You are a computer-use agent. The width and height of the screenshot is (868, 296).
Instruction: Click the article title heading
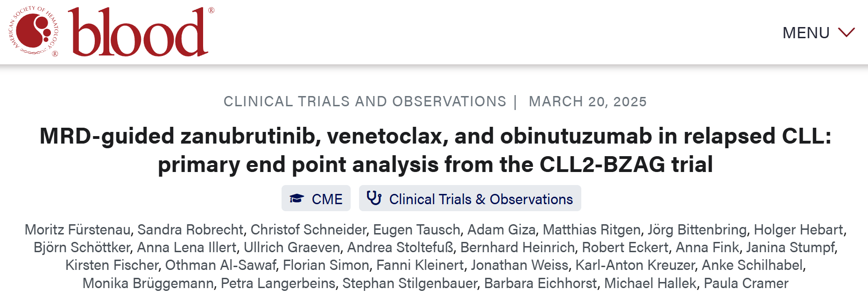435,150
